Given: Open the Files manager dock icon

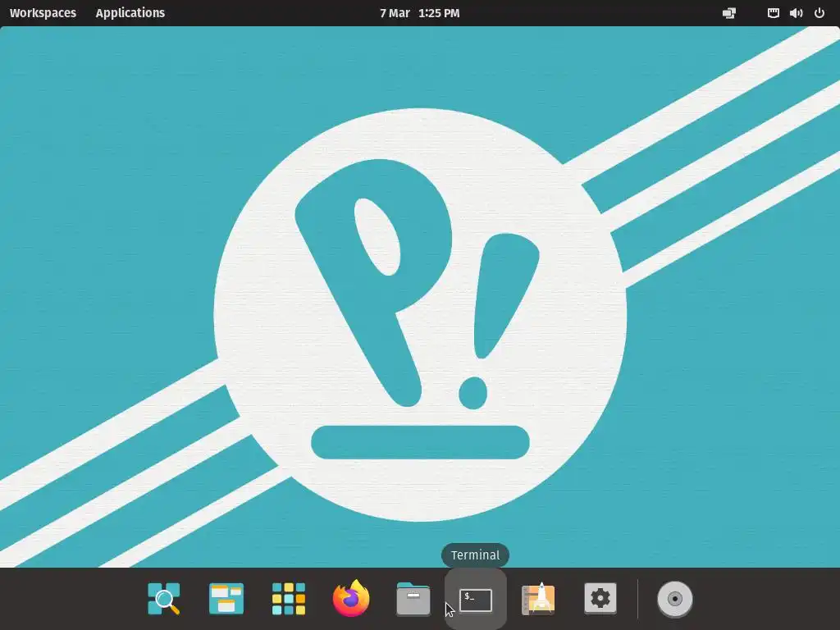Looking at the screenshot, I should [x=413, y=599].
